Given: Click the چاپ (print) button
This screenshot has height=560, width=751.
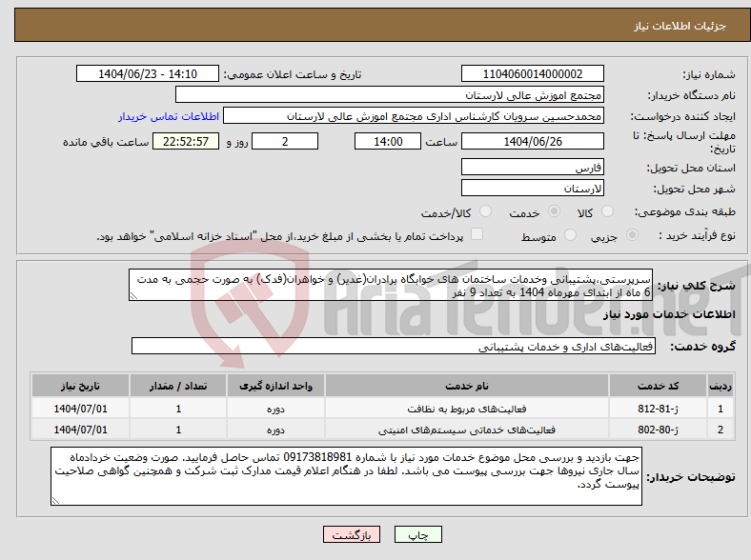Looking at the screenshot, I should 417,534.
